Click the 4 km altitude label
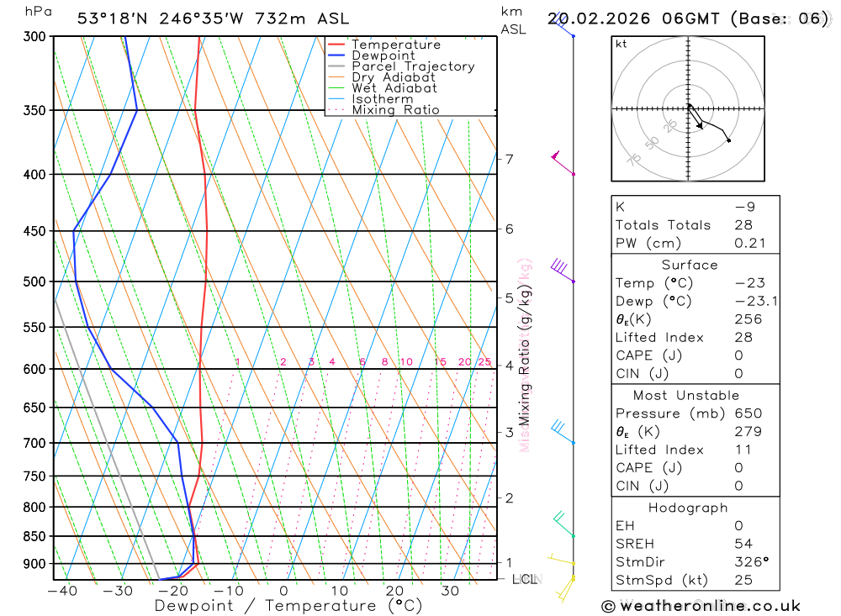Viewport: 841px width, 616px height. [509, 366]
